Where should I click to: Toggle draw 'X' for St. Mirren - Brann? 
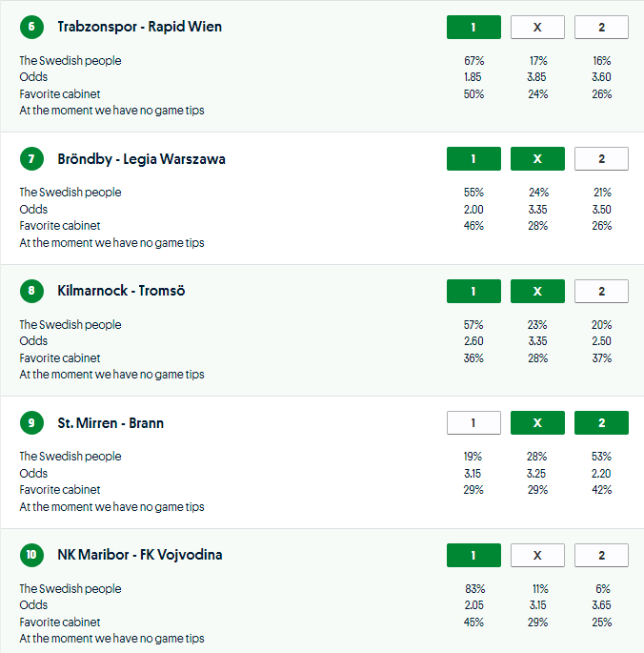[537, 422]
